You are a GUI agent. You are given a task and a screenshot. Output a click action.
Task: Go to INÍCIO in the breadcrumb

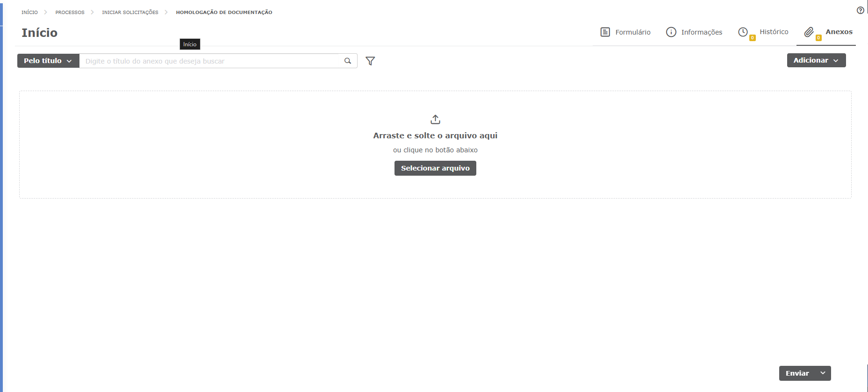click(x=29, y=12)
